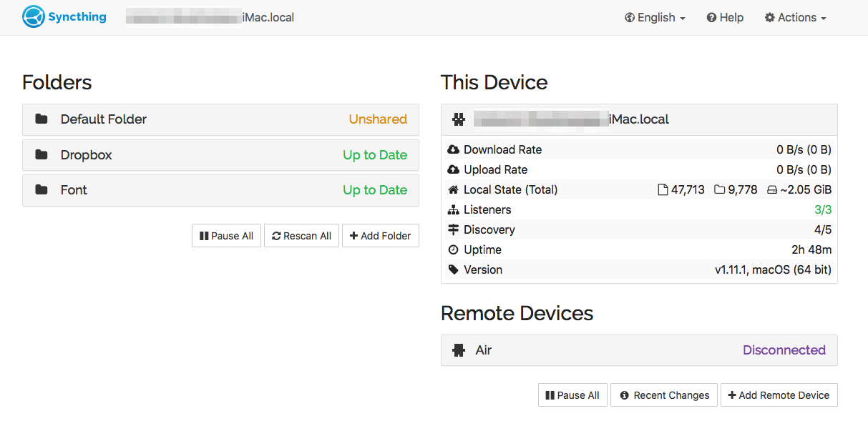Click the Uptime clock icon
Viewport: 868px width, 426px height.
[453, 250]
